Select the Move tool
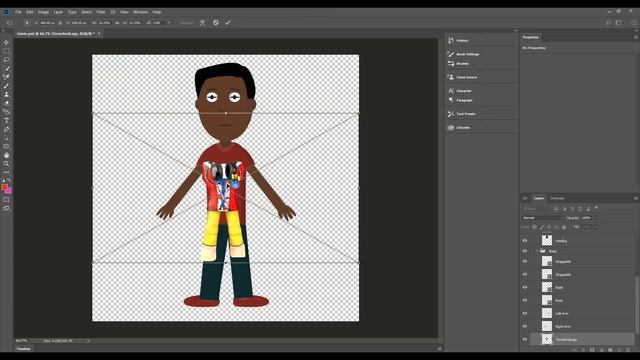Screen dimensions: 640x360 [6, 42]
